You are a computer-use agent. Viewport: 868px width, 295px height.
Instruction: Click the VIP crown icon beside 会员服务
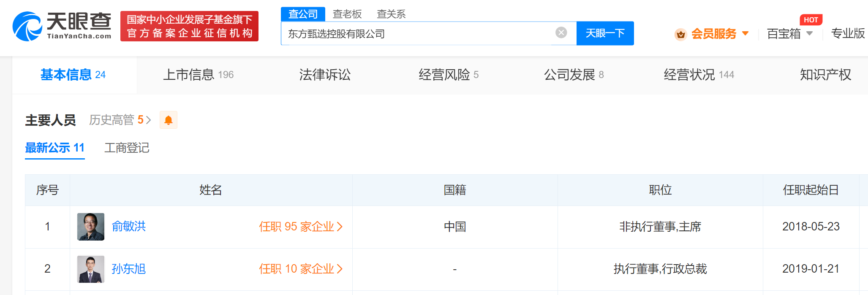coord(680,34)
